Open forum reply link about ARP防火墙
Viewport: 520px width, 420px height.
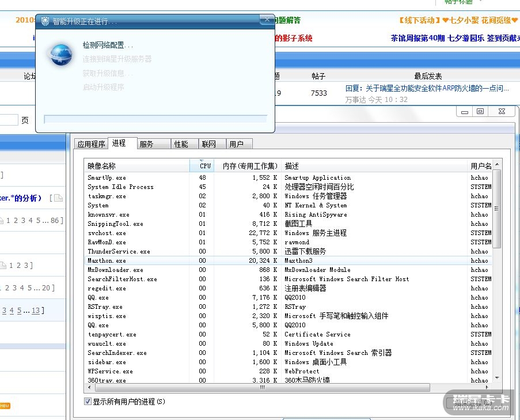pyautogui.click(x=427, y=88)
